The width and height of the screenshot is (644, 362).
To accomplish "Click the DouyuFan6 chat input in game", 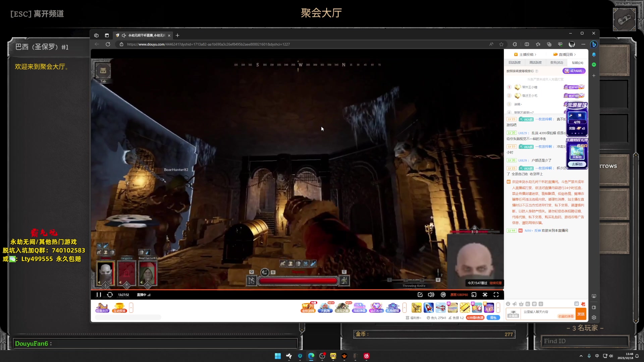I will pyautogui.click(x=155, y=344).
